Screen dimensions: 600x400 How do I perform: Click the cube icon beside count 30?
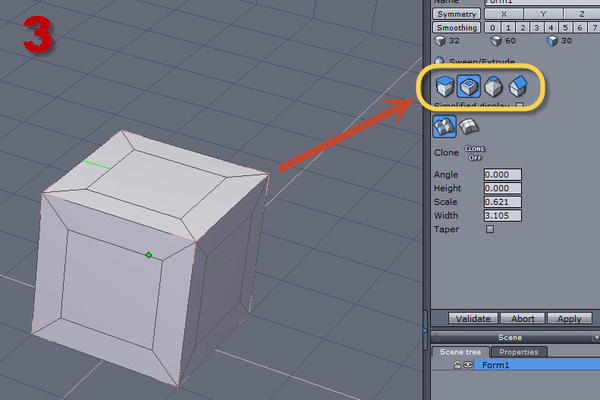(x=552, y=41)
